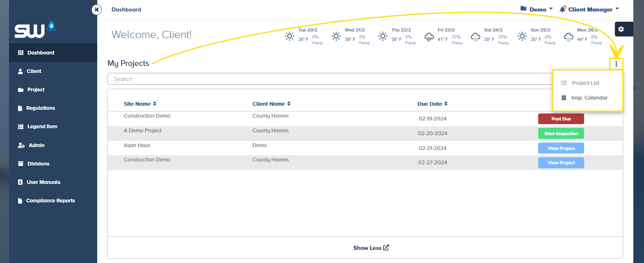
Task: Click the Show Less external link icon
Action: coord(386,248)
